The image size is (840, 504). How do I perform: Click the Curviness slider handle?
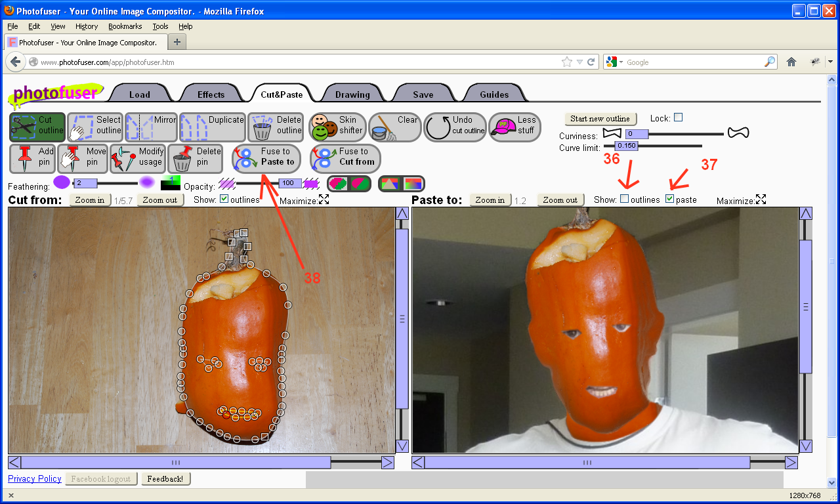636,134
